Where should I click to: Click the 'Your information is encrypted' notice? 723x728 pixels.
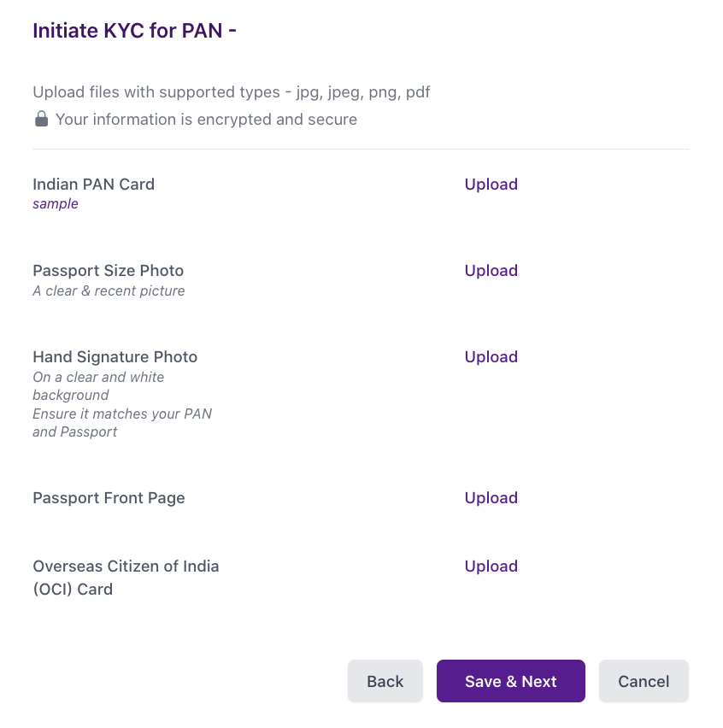206,120
